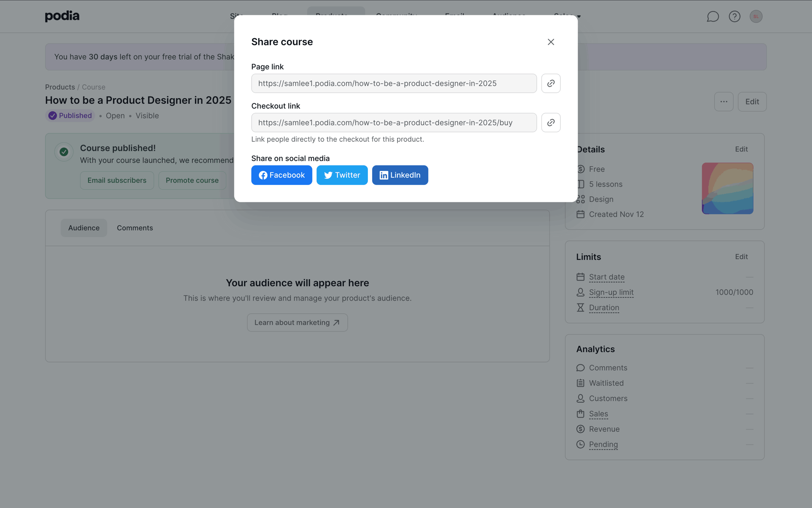Viewport: 812px width, 508px height.
Task: Click the Comments speech bubble icon in Analytics
Action: pyautogui.click(x=580, y=368)
